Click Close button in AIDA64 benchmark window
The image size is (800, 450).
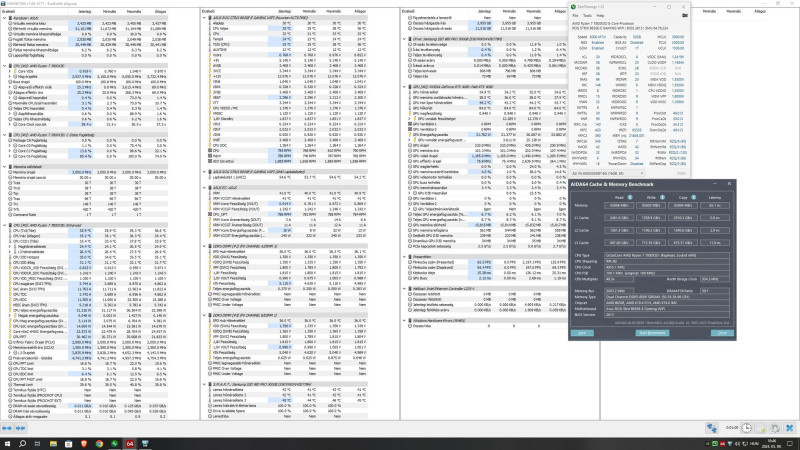[x=722, y=333]
